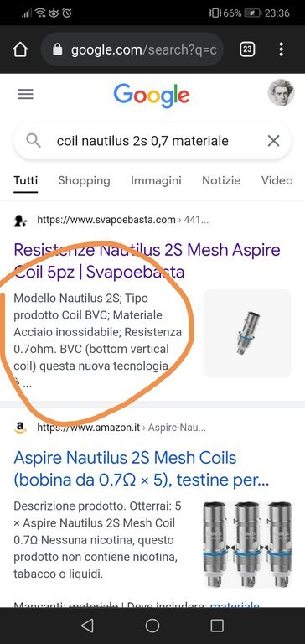This screenshot has height=644, width=305.
Task: Switch to the Shopping results tab
Action: click(x=84, y=181)
